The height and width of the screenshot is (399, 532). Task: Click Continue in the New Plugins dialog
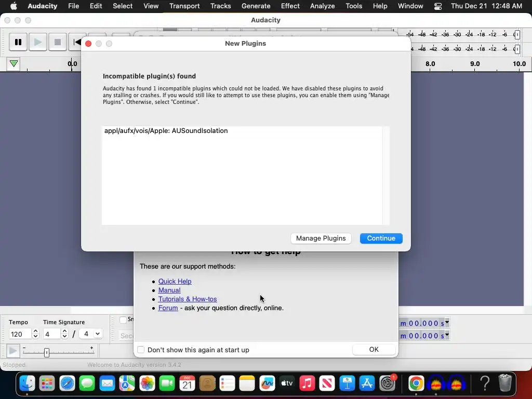pos(381,238)
